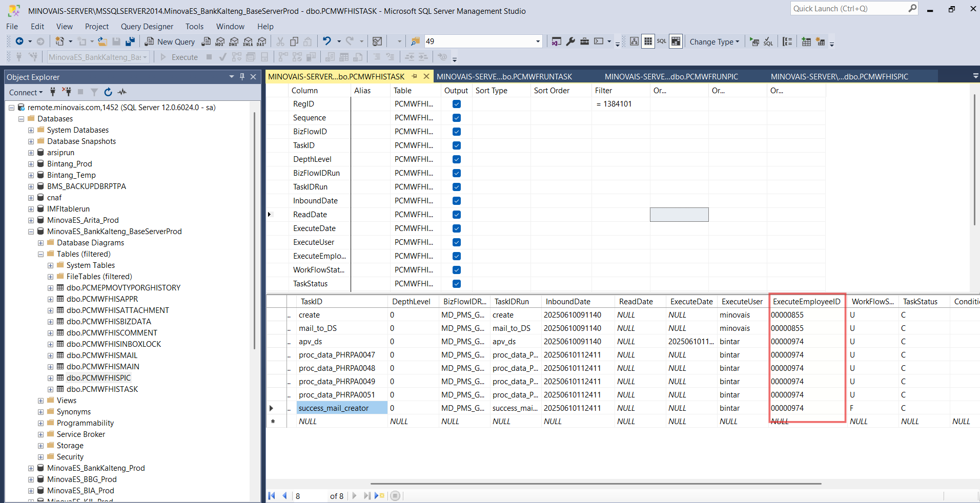Click the Verify SQL Syntax icon
This screenshot has width=980, height=503.
pos(768,42)
